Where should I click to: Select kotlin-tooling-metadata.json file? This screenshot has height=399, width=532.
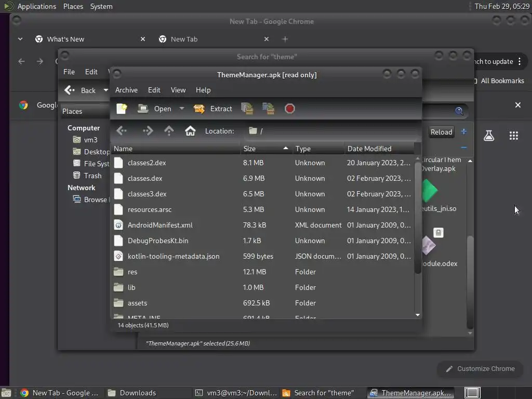click(262, 257)
